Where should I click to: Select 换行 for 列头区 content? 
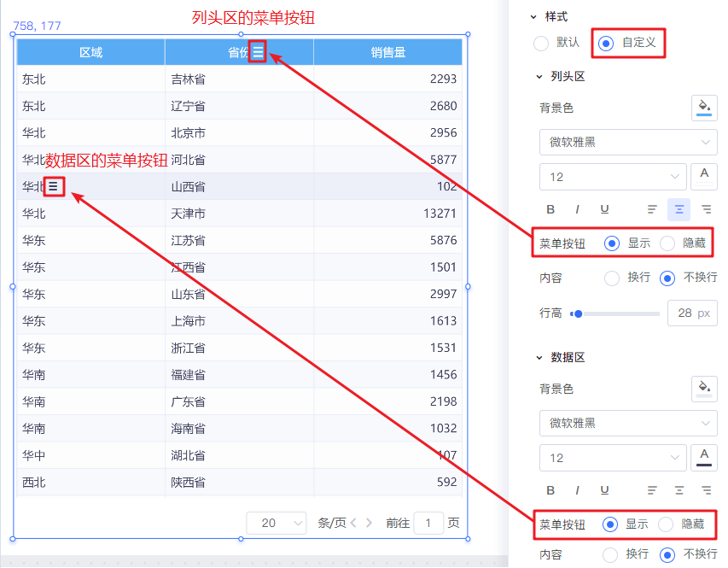click(x=611, y=278)
